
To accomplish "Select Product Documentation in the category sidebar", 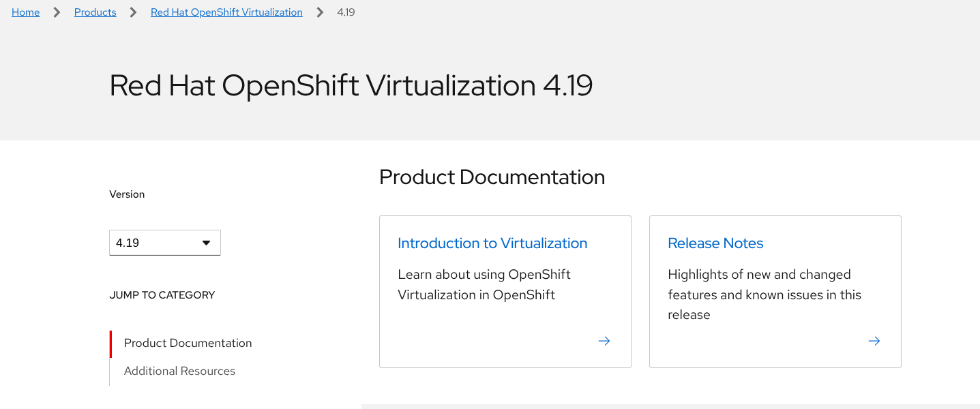I will [x=188, y=343].
